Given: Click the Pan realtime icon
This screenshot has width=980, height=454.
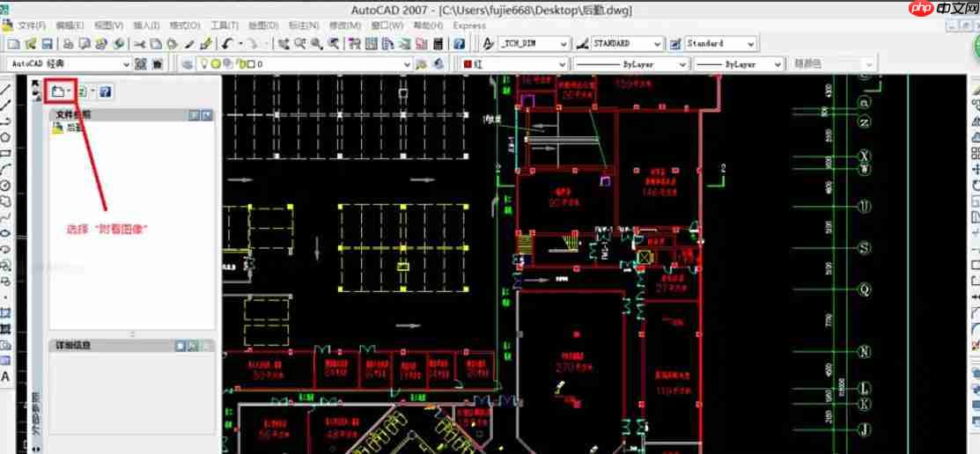Looking at the screenshot, I should click(284, 44).
